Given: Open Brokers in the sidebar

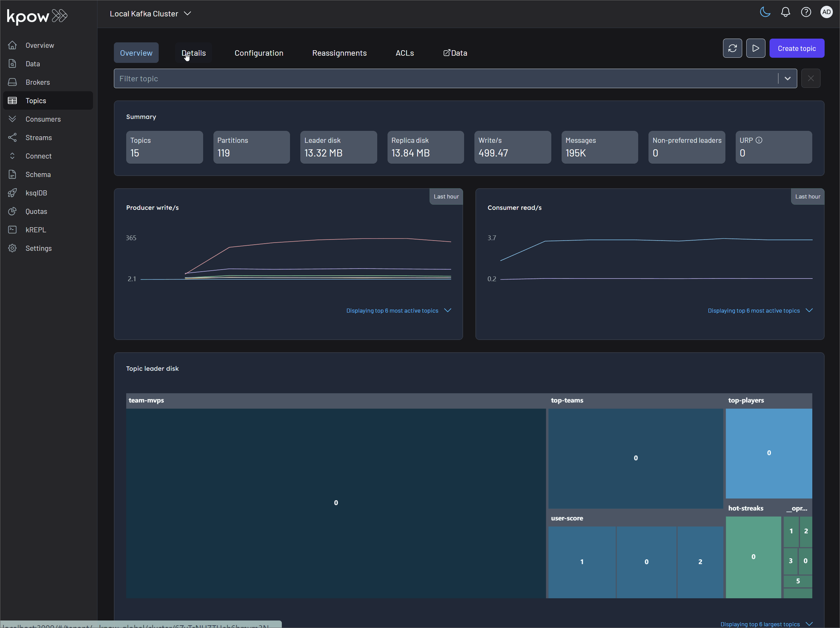Looking at the screenshot, I should click(x=38, y=82).
